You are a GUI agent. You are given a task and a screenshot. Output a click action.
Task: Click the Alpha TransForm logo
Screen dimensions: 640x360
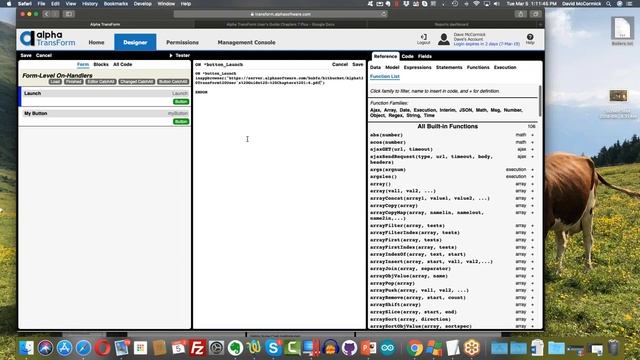(47, 39)
